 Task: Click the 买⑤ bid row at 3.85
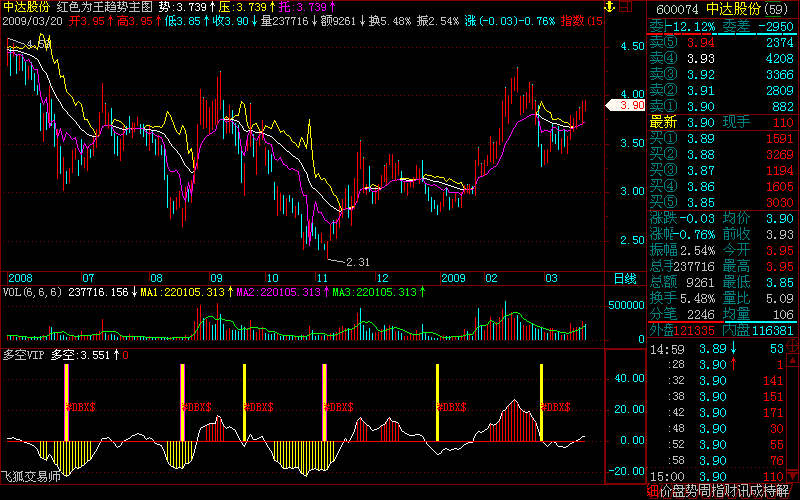click(722, 203)
